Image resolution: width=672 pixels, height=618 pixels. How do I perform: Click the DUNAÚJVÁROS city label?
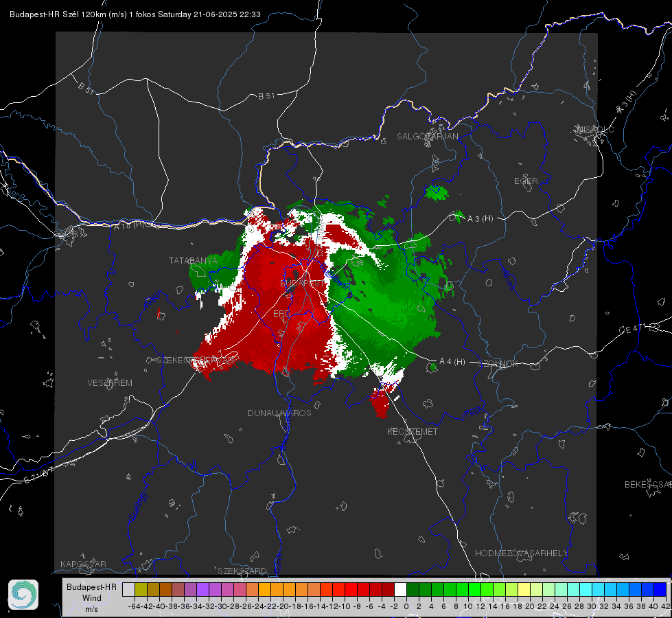point(279,413)
